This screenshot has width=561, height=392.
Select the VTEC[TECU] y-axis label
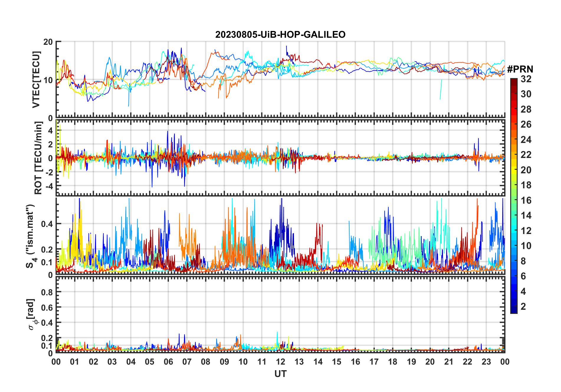click(36, 80)
